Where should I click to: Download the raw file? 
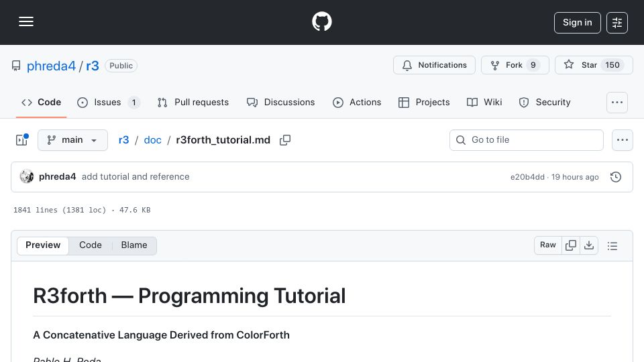coord(589,245)
